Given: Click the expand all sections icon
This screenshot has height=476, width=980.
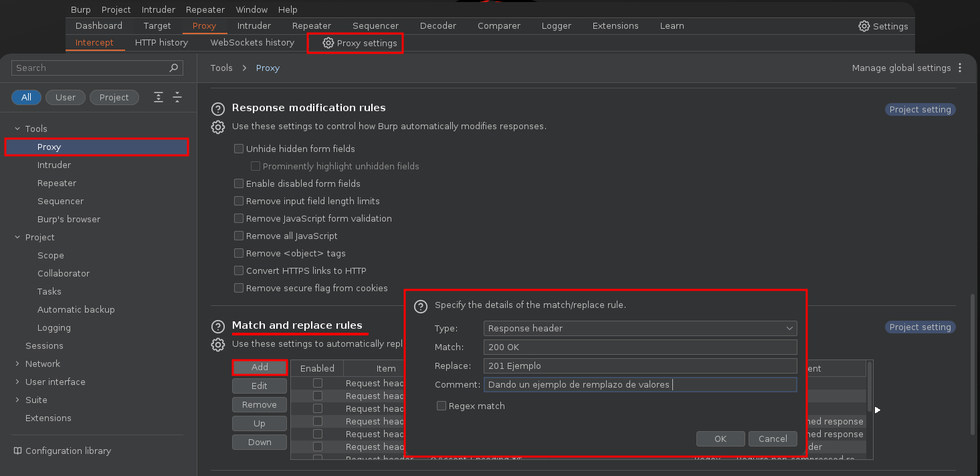Looking at the screenshot, I should coord(159,97).
